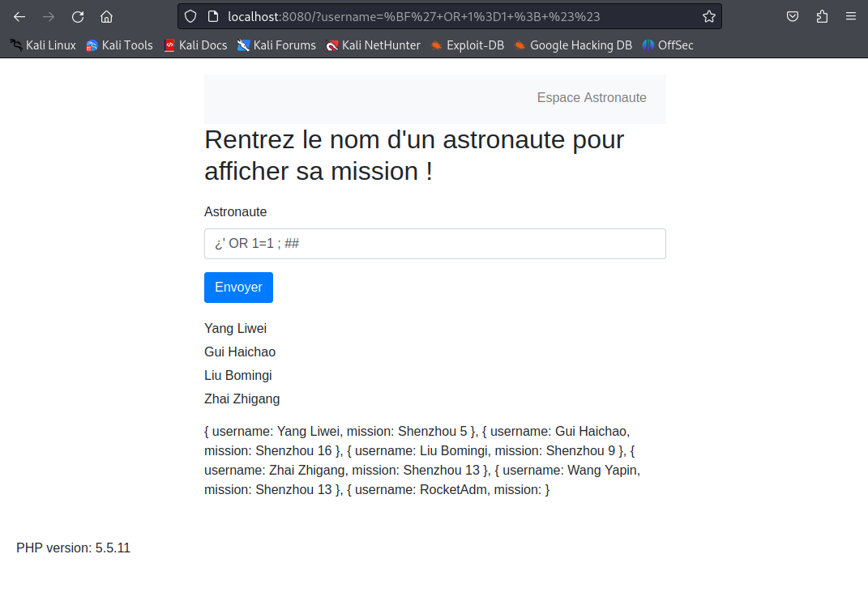Open the Google Hacking DB bookmark
Viewport: 868px width, 601px height.
573,45
